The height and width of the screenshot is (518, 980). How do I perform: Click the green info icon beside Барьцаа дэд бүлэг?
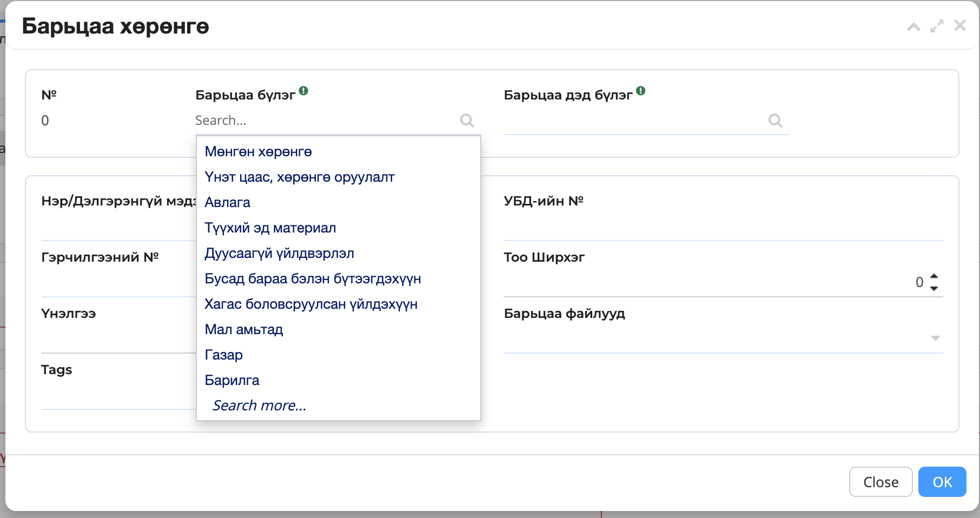[x=640, y=91]
